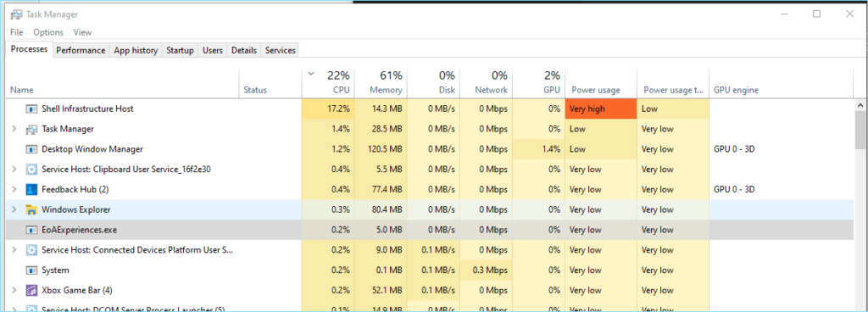
Task: Click the System process icon
Action: point(31,270)
